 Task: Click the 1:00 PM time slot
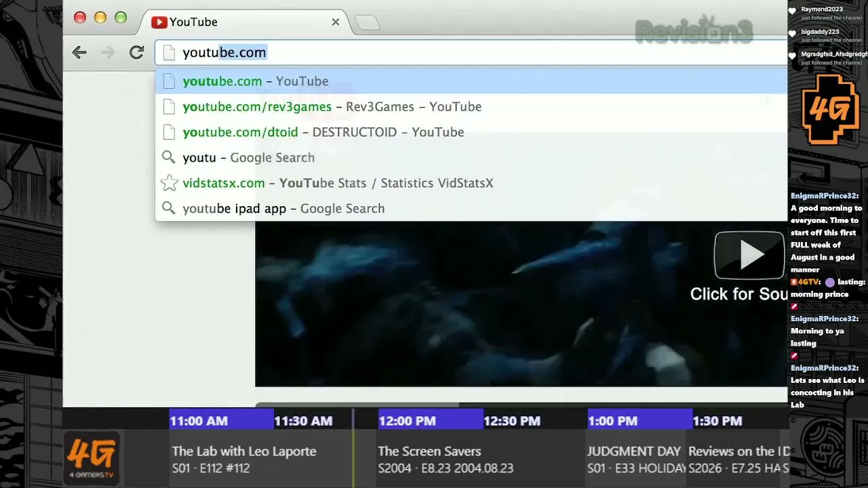[x=640, y=420]
